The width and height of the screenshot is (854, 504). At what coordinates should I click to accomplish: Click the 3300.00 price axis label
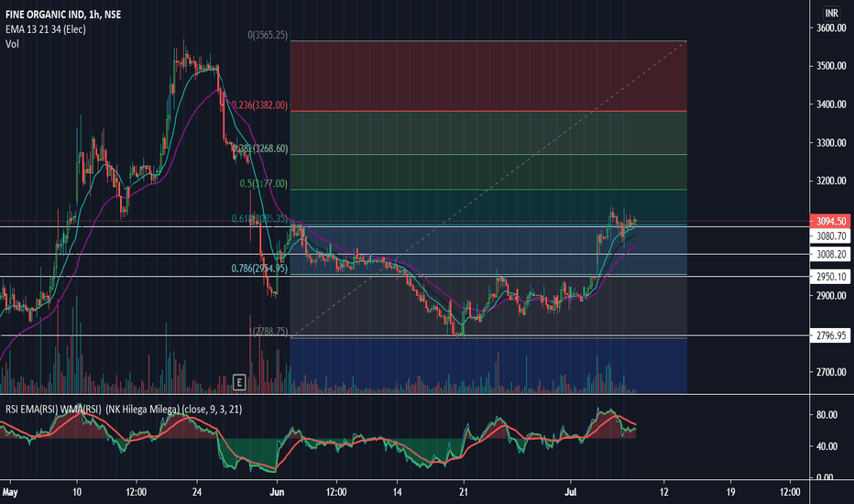click(x=831, y=143)
